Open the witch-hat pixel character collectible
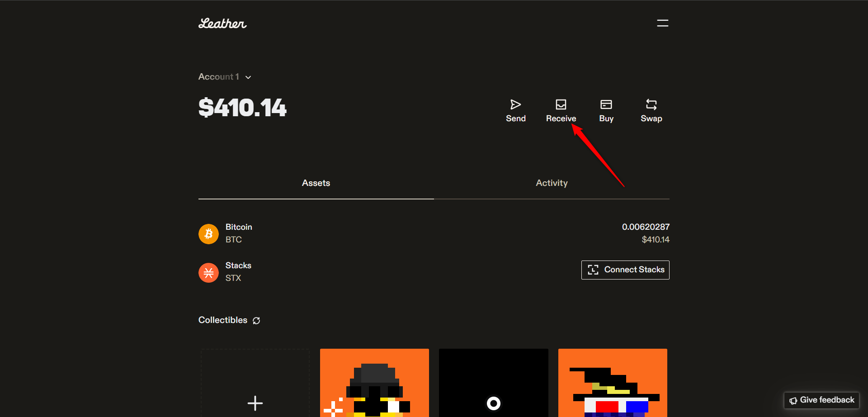Screen dimensions: 868x417 [x=613, y=383]
